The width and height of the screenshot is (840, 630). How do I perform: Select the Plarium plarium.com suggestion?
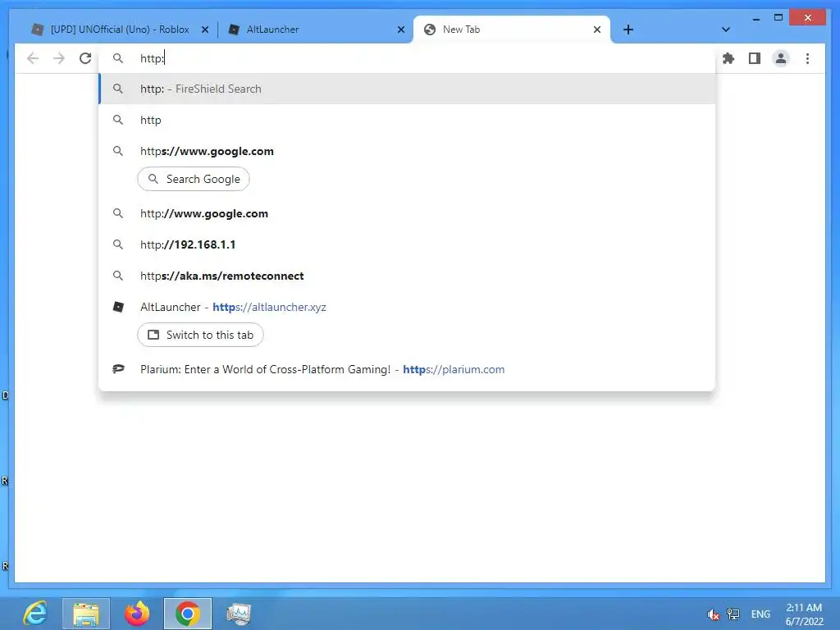coord(407,369)
